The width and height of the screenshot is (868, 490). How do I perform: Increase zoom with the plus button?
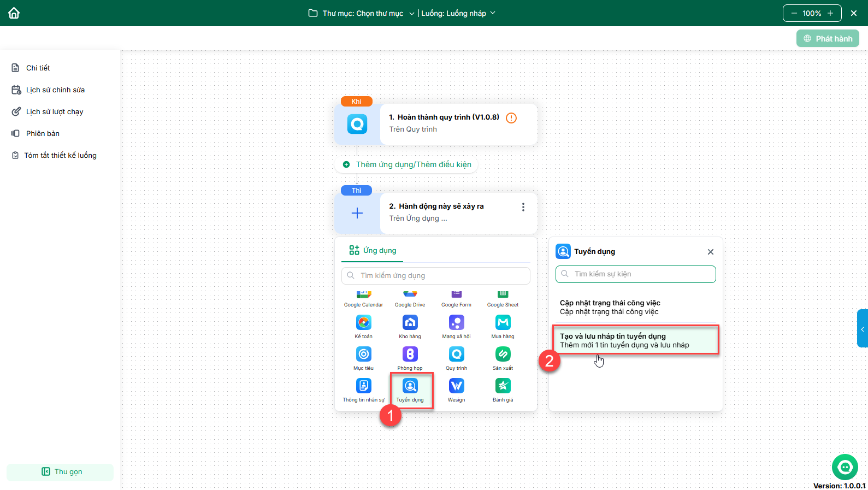pyautogui.click(x=830, y=13)
